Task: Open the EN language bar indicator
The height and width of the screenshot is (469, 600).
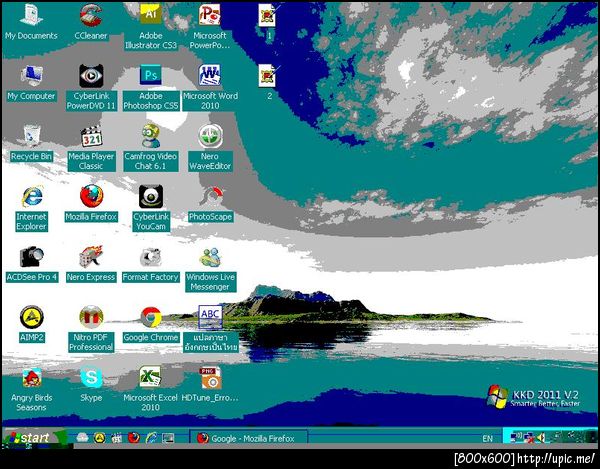Action: [x=488, y=439]
